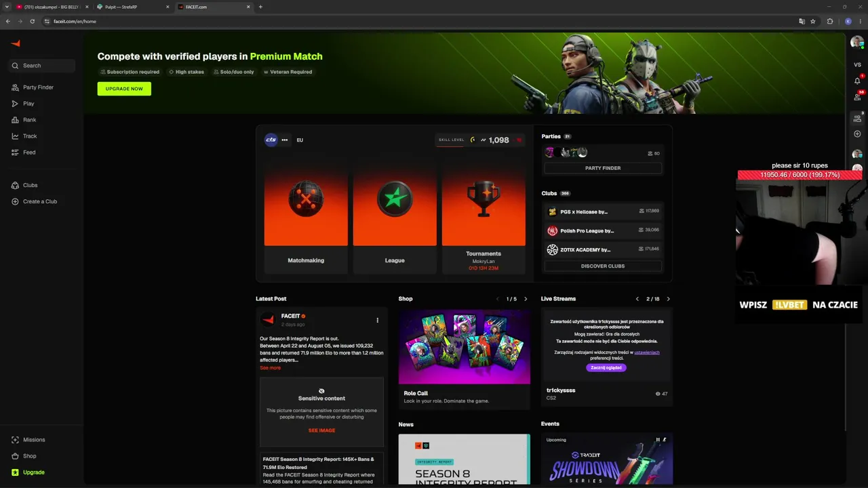Screen dimensions: 868x488
Task: Open the party icon with 3 badge
Action: 857,118
